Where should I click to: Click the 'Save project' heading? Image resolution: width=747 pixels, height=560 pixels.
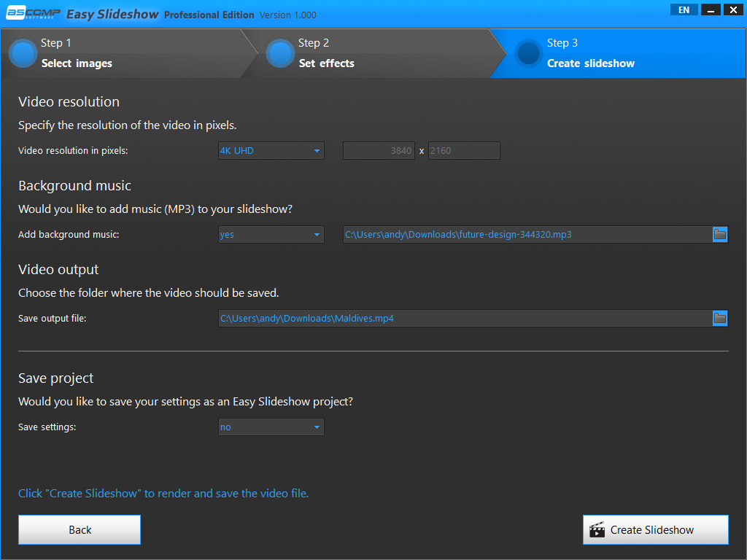pyautogui.click(x=55, y=378)
